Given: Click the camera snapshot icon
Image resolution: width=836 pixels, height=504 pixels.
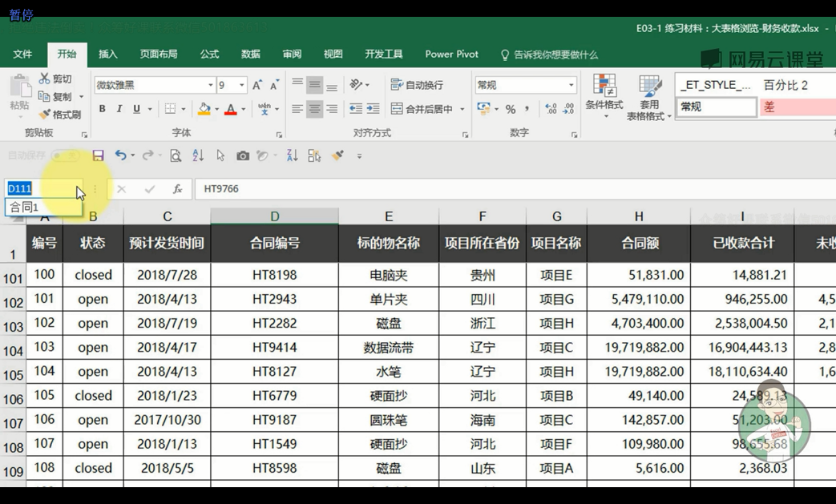Looking at the screenshot, I should pyautogui.click(x=243, y=155).
